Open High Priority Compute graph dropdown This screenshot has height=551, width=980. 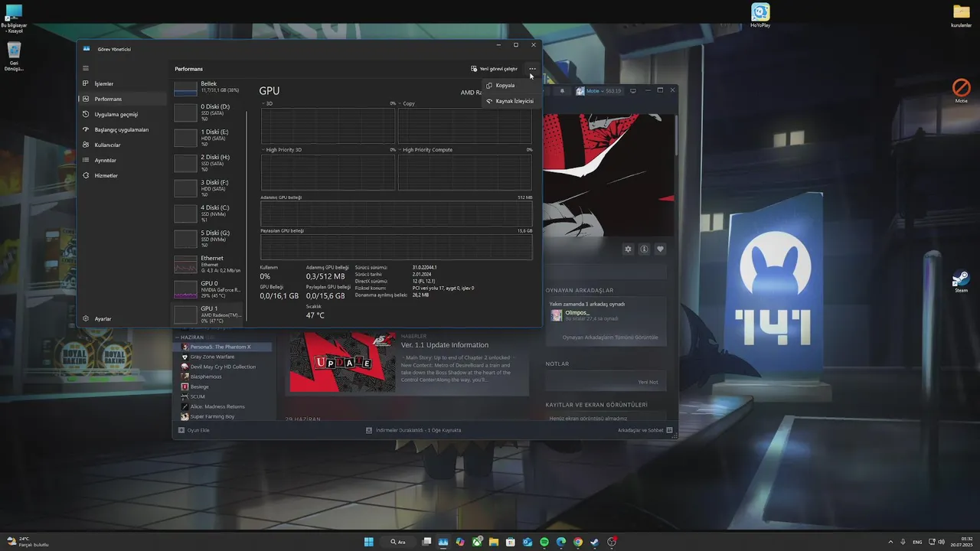pyautogui.click(x=425, y=150)
